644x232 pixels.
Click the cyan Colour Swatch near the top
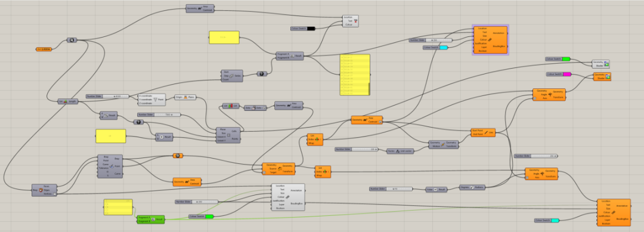(435, 48)
